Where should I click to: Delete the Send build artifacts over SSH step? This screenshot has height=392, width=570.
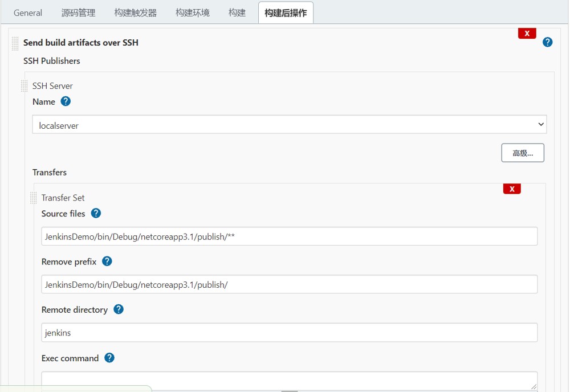pos(527,34)
